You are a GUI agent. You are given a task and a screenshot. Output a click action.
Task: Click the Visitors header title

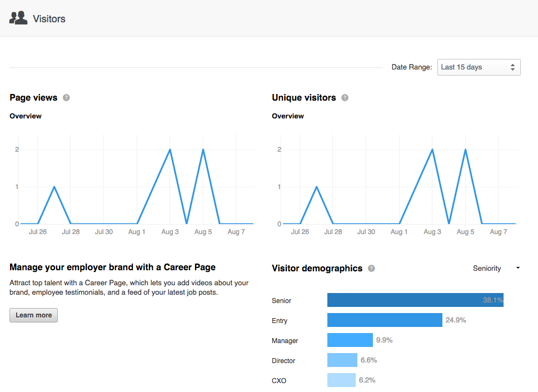[x=49, y=19]
